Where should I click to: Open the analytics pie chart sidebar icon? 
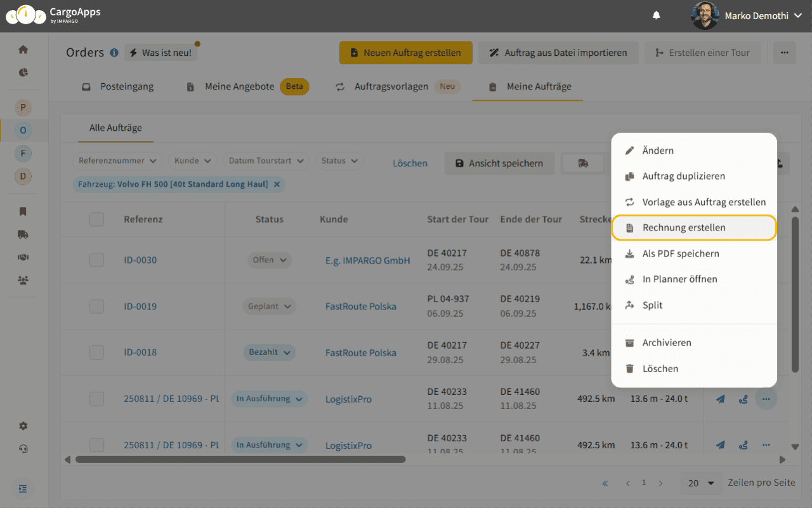coord(23,72)
